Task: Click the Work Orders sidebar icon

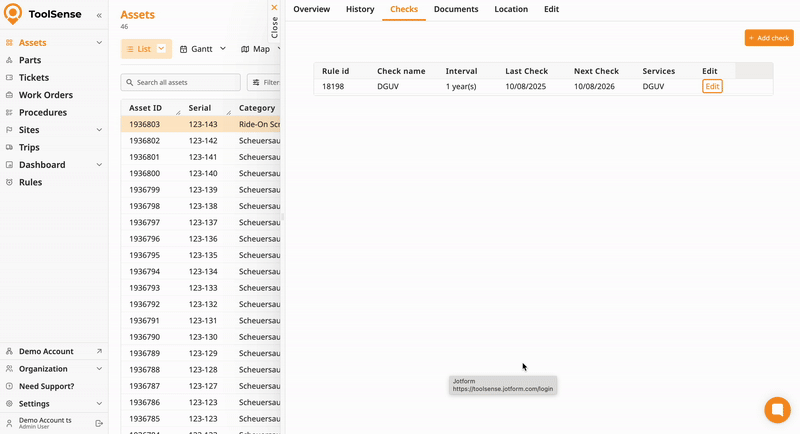Action: click(9, 95)
